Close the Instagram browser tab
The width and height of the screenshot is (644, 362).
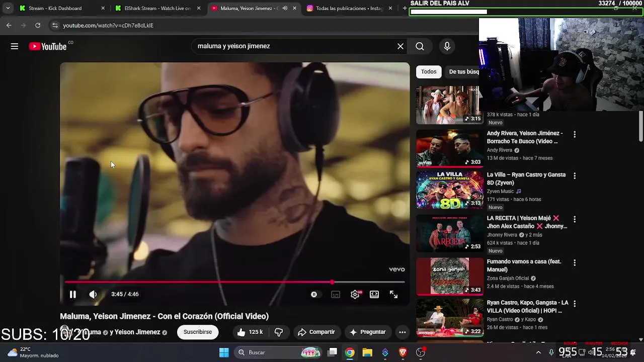(x=390, y=8)
